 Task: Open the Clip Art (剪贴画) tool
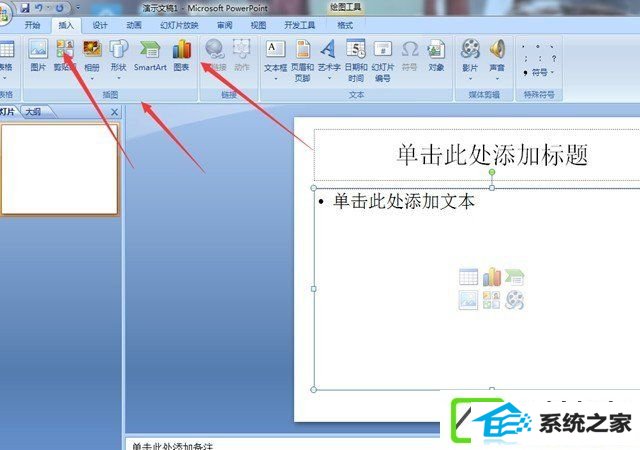(x=64, y=55)
